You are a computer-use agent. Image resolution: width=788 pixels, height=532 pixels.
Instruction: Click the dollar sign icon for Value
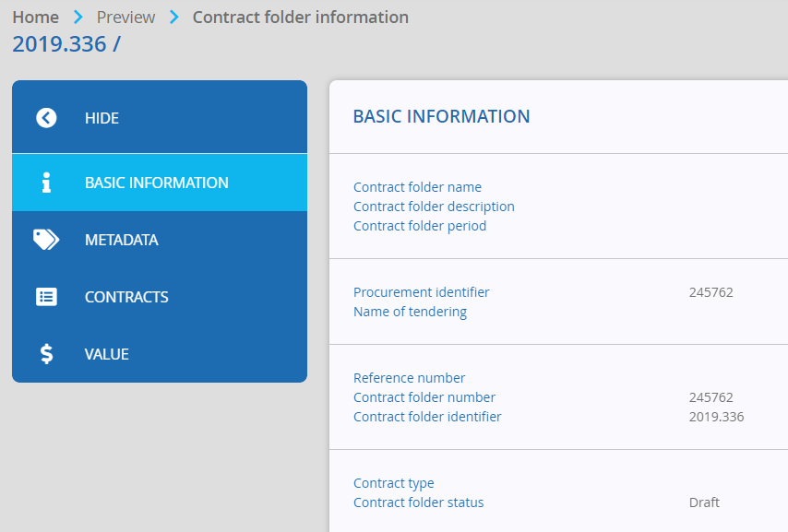click(x=46, y=354)
